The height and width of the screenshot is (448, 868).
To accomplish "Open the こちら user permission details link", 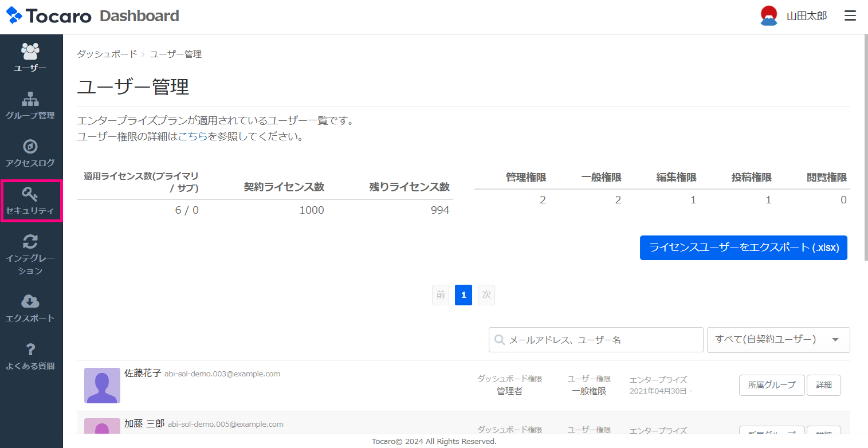I will (193, 137).
